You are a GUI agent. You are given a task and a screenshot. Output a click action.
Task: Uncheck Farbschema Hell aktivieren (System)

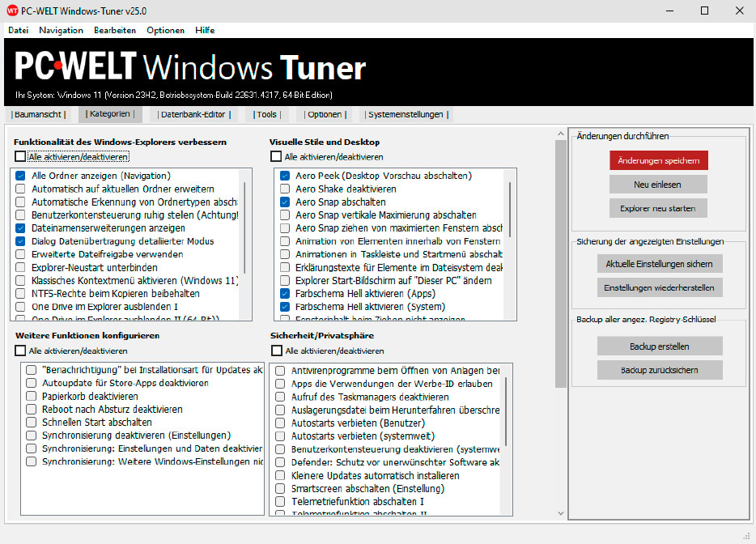(x=285, y=306)
